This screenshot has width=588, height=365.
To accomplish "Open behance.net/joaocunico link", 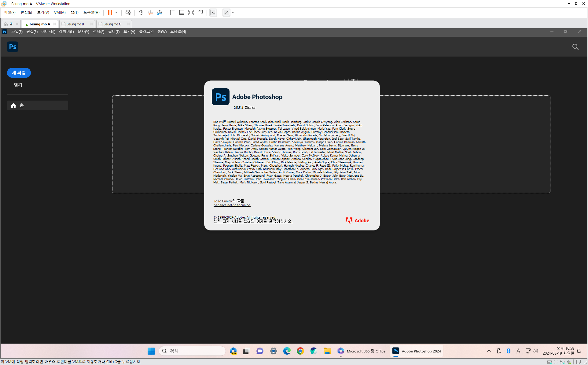I will (232, 205).
